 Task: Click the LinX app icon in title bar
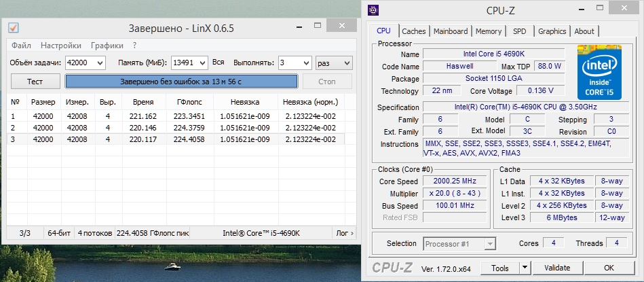point(13,28)
